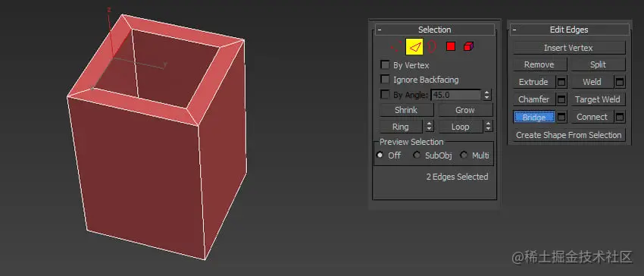Image resolution: width=644 pixels, height=276 pixels.
Task: Click the active Bridge button
Action: (x=534, y=118)
